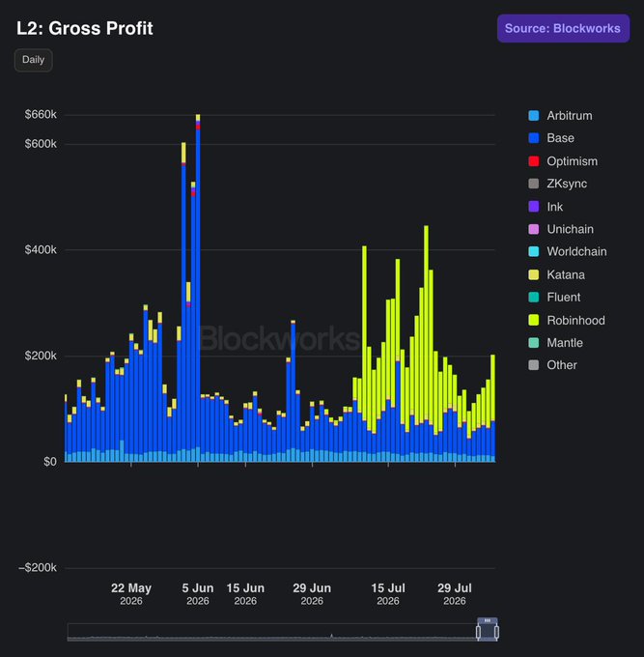Viewport: 644px width, 657px height.
Task: Click the 22 May 2026 axis label
Action: (131, 594)
